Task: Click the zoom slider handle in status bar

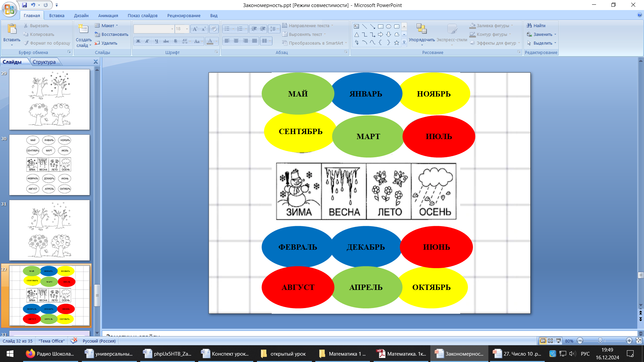Action: click(x=600, y=341)
